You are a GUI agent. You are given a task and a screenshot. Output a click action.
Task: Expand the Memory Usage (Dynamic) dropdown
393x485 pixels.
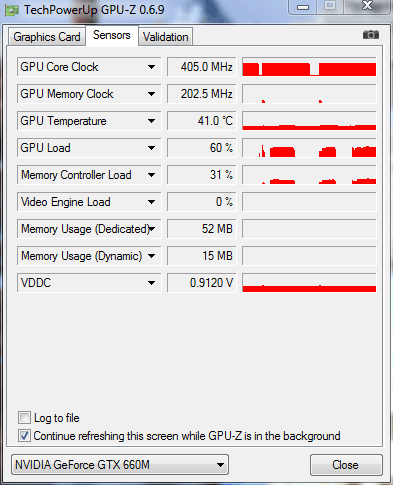[x=151, y=256]
